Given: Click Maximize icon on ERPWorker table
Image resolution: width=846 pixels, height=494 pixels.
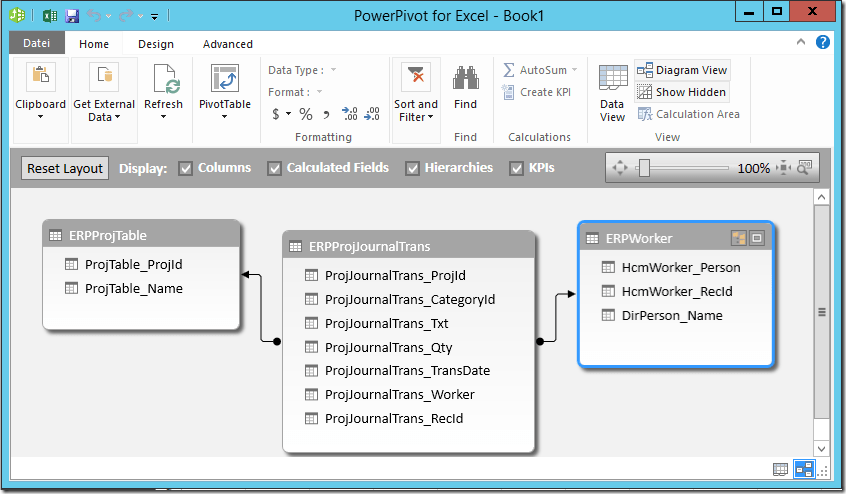Looking at the screenshot, I should tap(757, 238).
